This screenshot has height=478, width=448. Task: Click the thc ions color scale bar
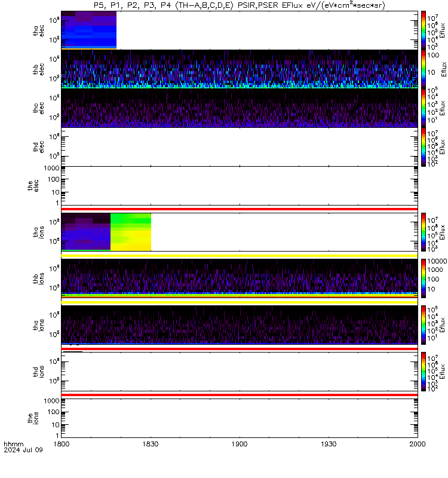pyautogui.click(x=424, y=325)
